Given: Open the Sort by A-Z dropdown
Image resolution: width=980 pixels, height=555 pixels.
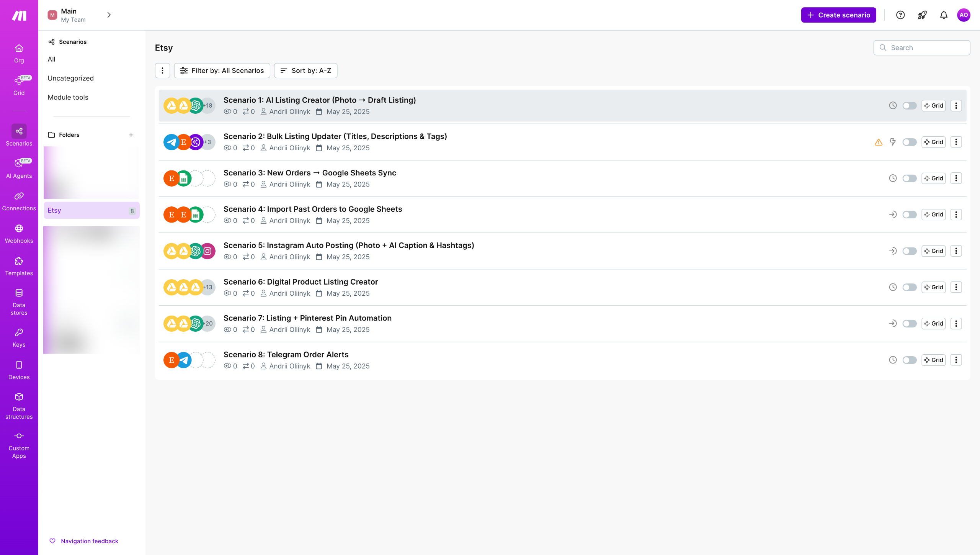Looking at the screenshot, I should click(305, 70).
